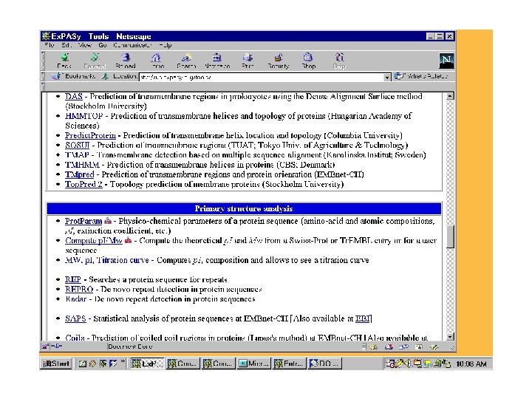Viewport: 532px width, 399px height.
Task: Open the Help menu
Action: point(166,45)
